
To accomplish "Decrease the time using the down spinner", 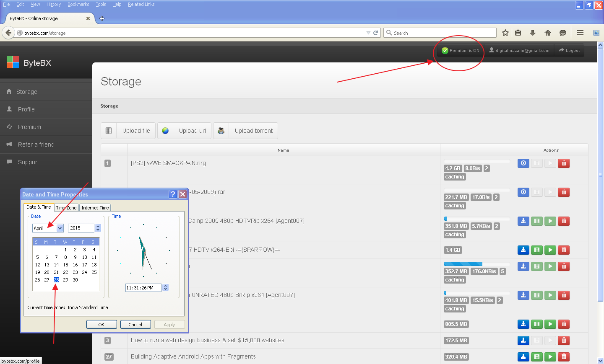I will point(165,289).
